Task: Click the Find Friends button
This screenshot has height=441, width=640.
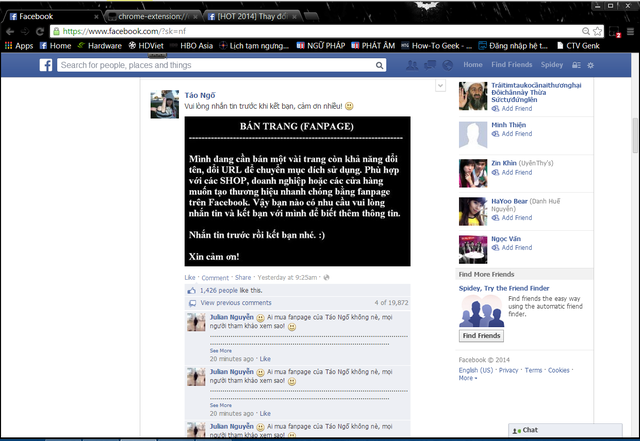Action: pos(481,336)
